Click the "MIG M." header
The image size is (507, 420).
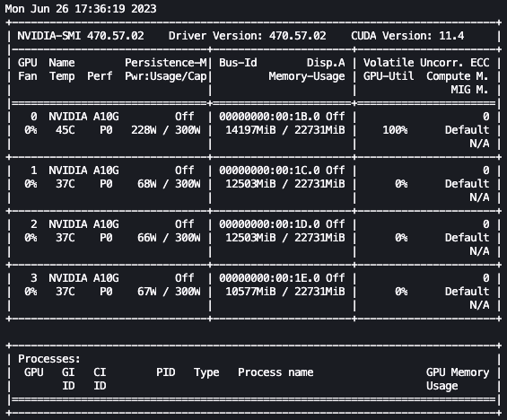469,90
